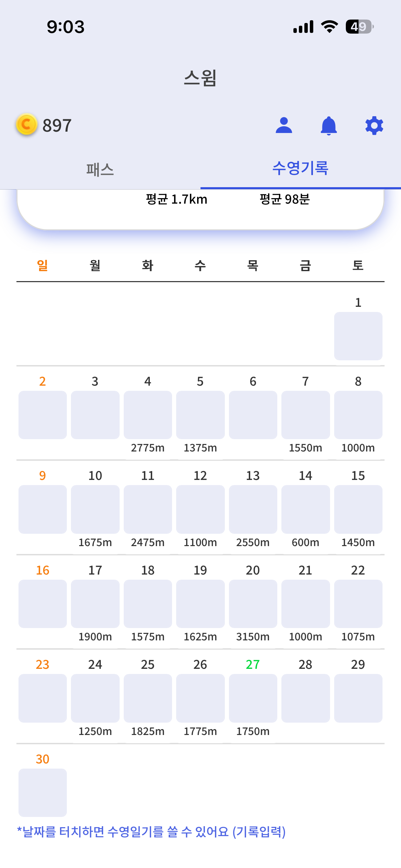Select the 수영기록 tab
401x868 pixels.
point(301,169)
